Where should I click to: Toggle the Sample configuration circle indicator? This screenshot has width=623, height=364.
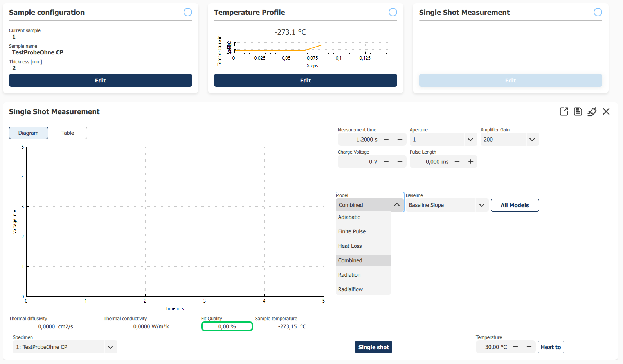pos(188,12)
